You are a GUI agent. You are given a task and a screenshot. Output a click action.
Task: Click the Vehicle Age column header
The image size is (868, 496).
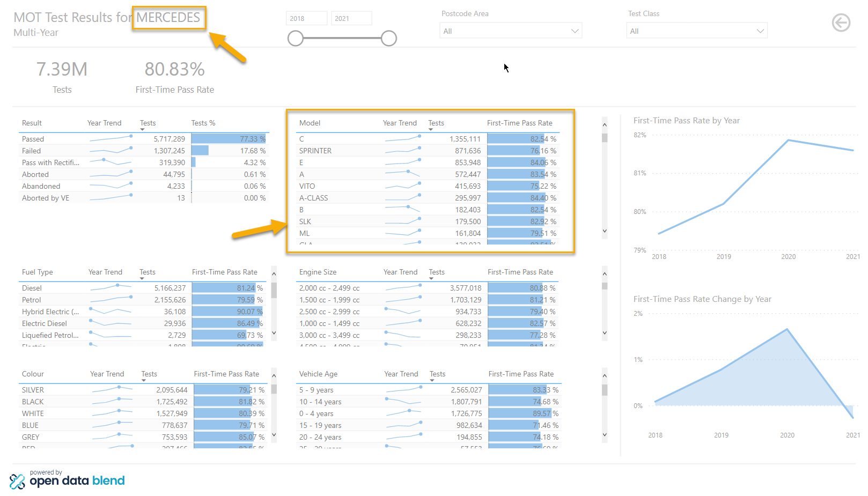[x=319, y=374]
